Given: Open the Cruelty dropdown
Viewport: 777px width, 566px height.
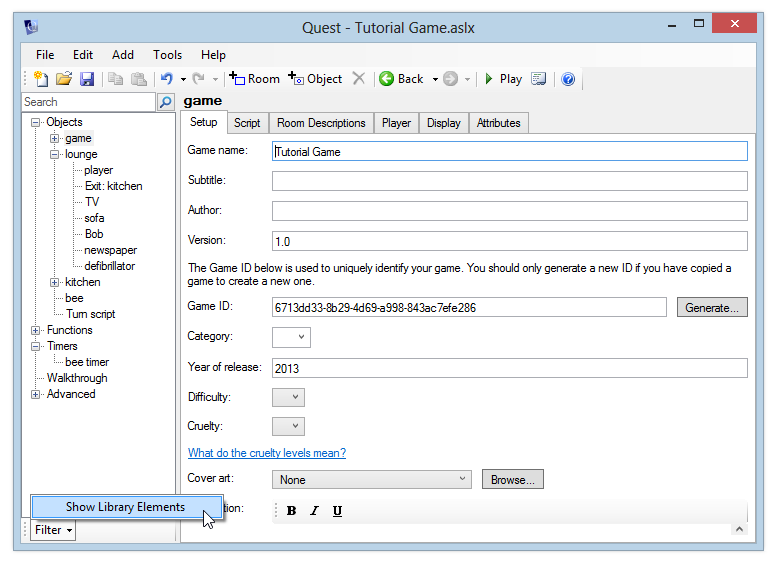Looking at the screenshot, I should [288, 426].
